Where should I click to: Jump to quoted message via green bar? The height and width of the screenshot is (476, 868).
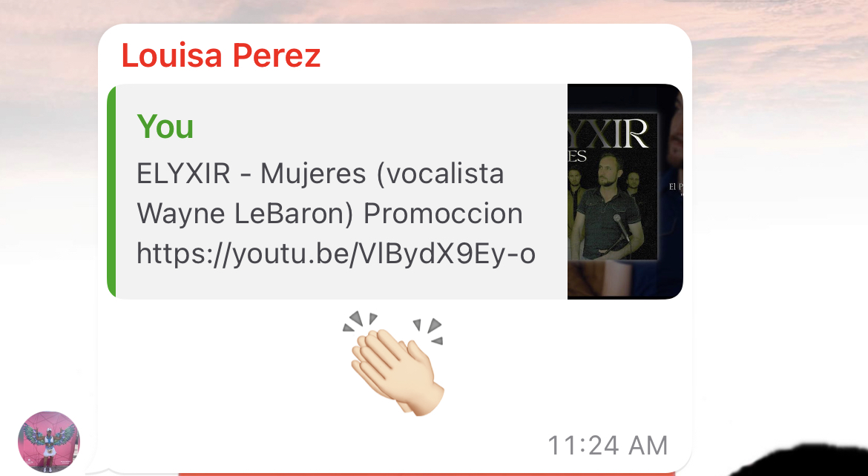[111, 191]
